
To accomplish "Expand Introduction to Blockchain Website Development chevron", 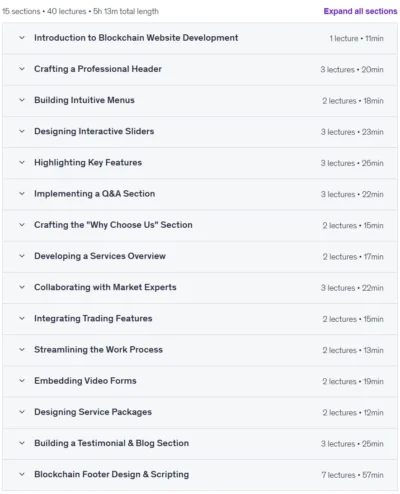I will tap(22, 38).
